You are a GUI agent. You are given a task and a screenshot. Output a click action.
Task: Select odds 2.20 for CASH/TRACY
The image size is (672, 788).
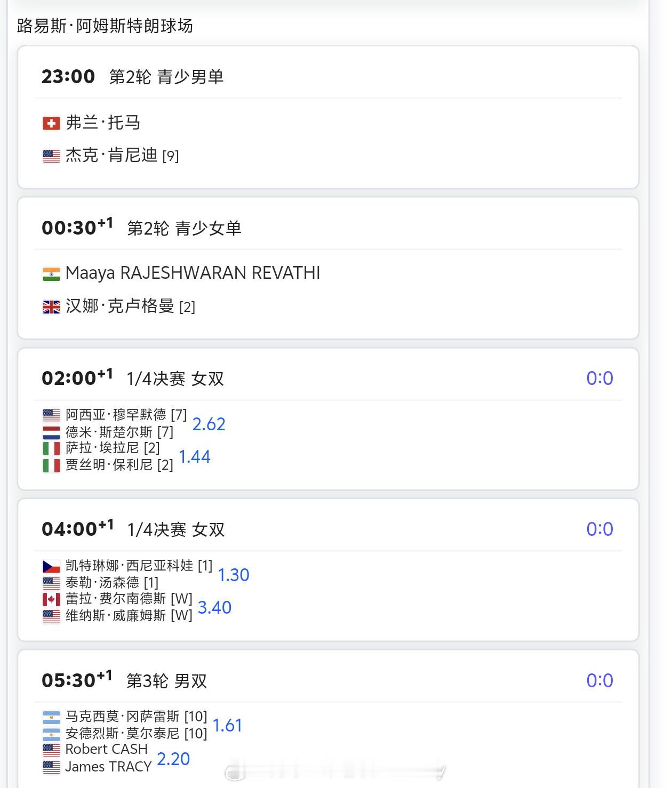[173, 759]
